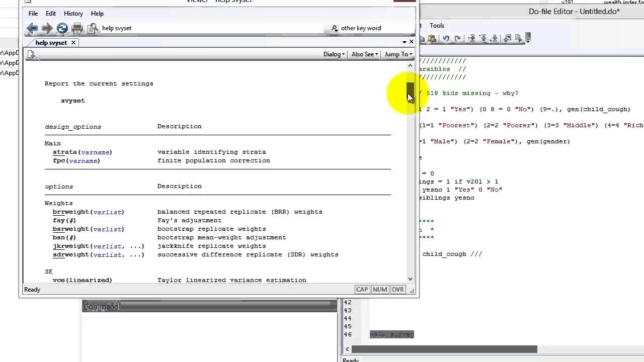
Task: Click the selected 'help survey' line in Do-file Editor
Action: click(x=392, y=334)
